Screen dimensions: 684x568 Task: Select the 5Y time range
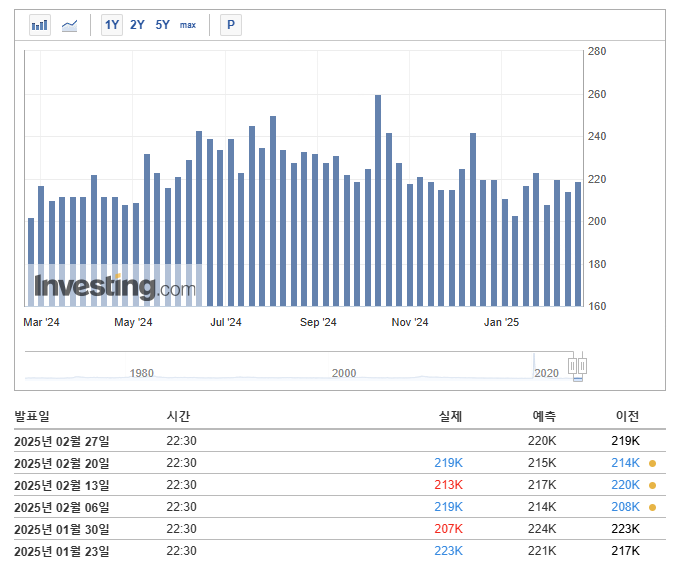point(162,25)
